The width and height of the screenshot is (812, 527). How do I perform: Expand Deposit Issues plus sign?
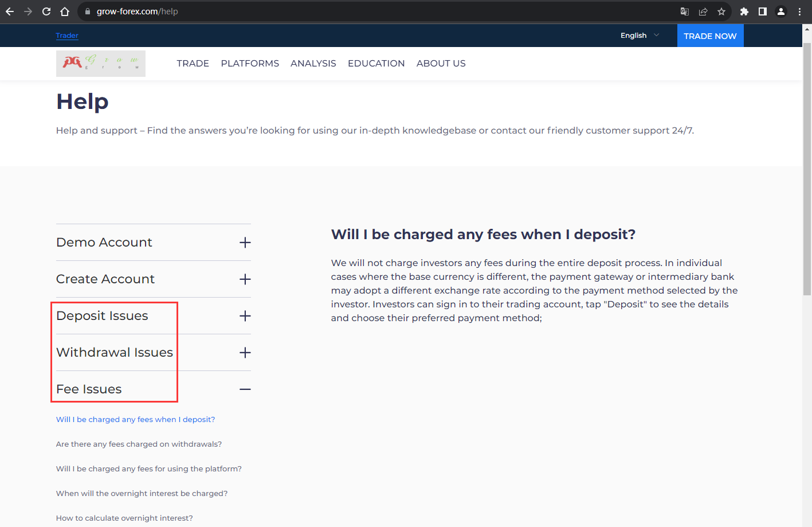[245, 316]
